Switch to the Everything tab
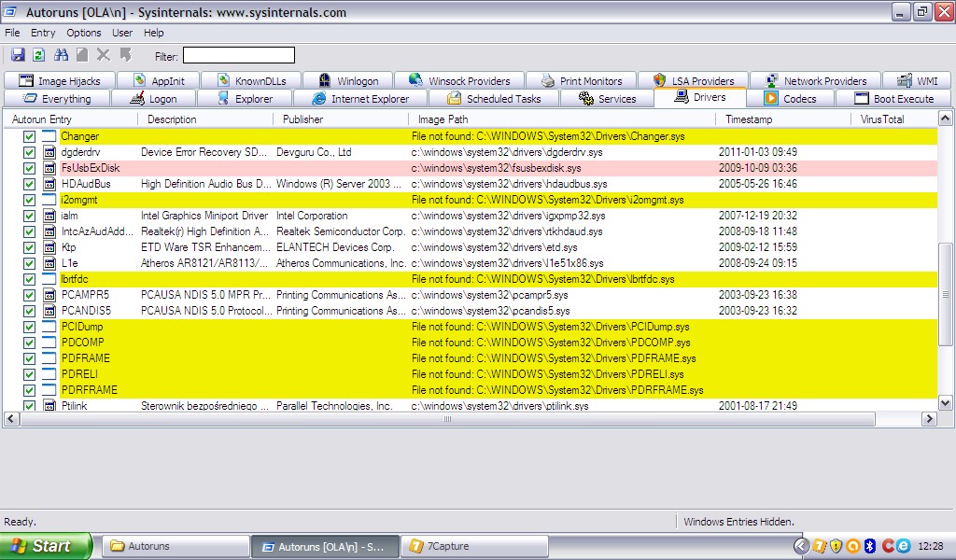Image resolution: width=956 pixels, height=560 pixels. pyautogui.click(x=57, y=99)
